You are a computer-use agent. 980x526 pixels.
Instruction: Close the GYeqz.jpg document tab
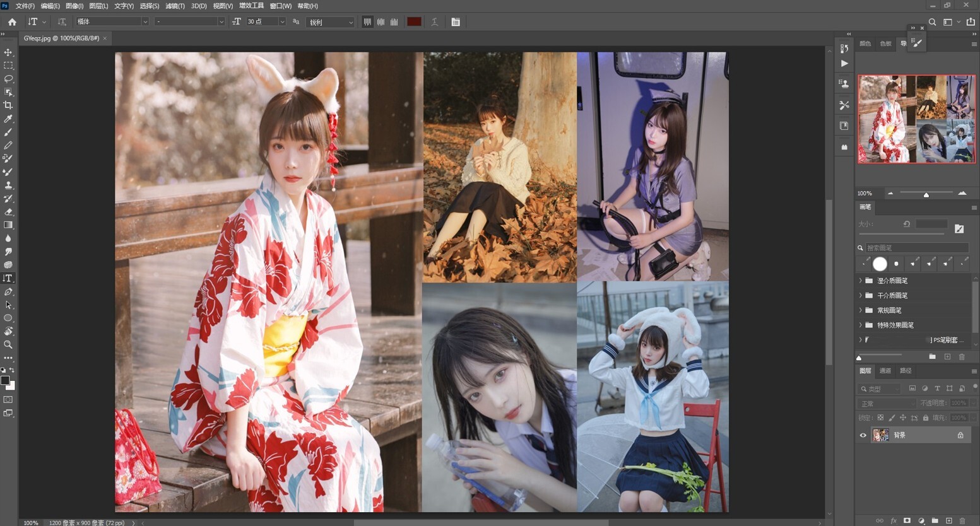pos(105,38)
